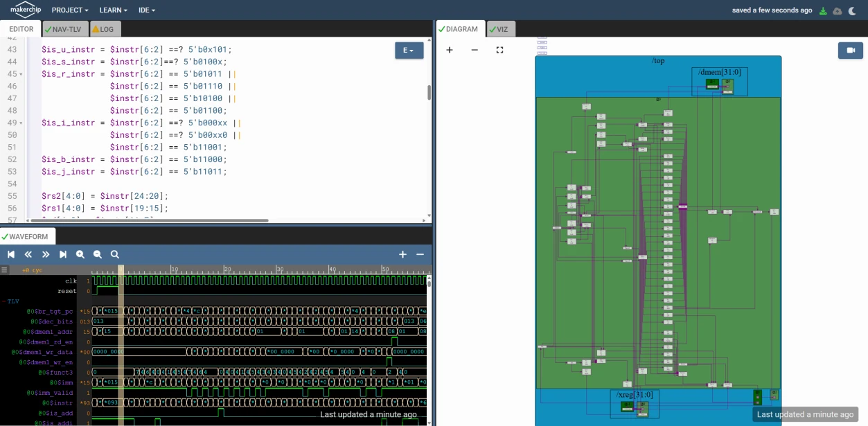Select the clk signal label
This screenshot has height=426, width=868.
coord(71,281)
